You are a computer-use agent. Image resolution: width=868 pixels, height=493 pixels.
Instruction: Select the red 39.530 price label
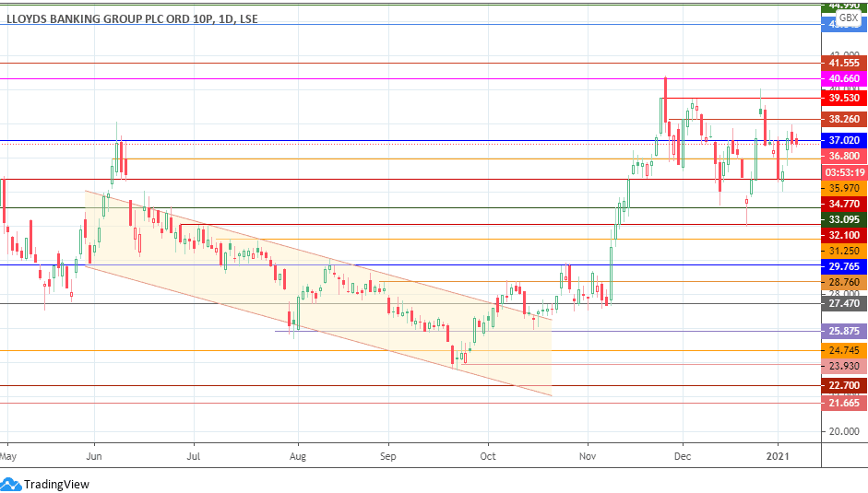click(844, 98)
